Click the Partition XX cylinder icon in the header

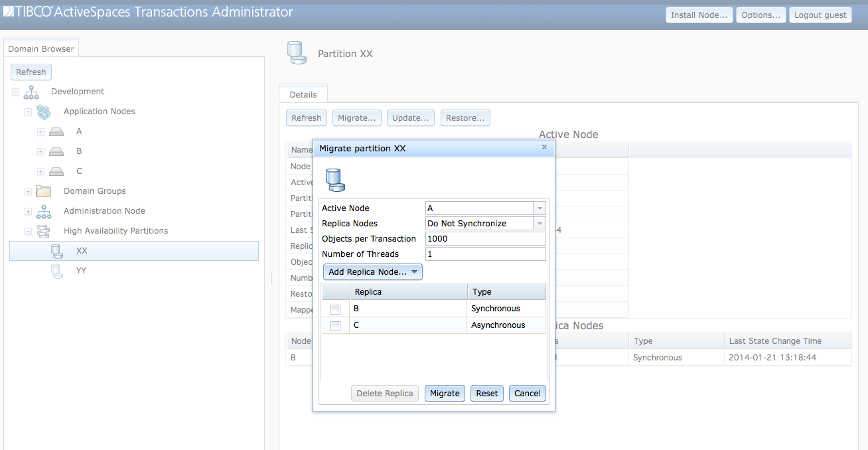point(297,52)
